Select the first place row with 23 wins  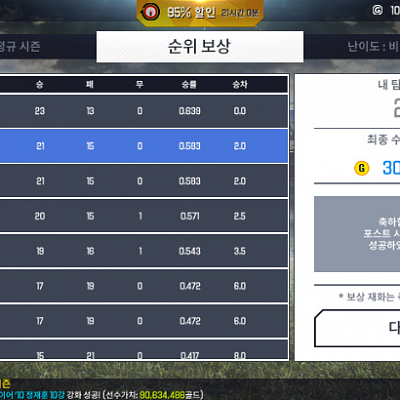coord(144,111)
